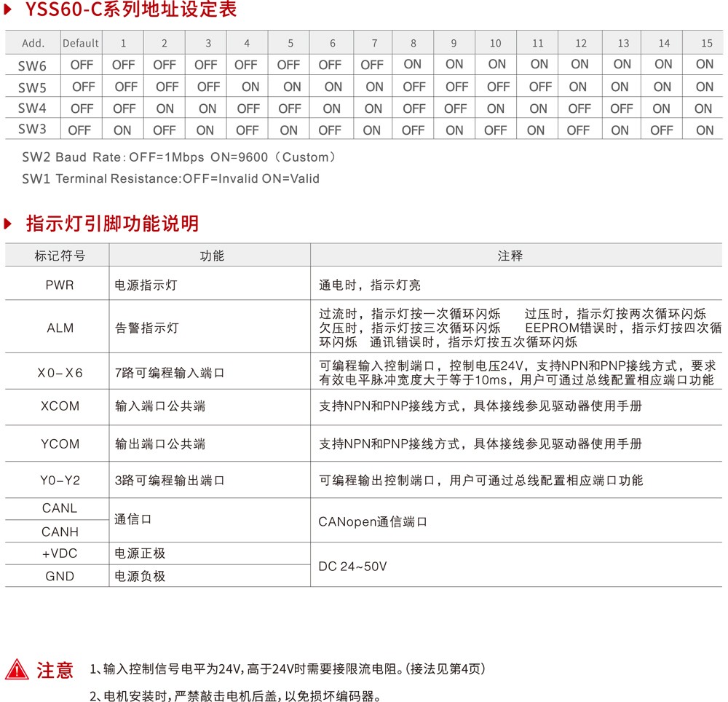This screenshot has height=702, width=728.
Task: Click the DC 24~50V voltage cell
Action: (x=352, y=566)
